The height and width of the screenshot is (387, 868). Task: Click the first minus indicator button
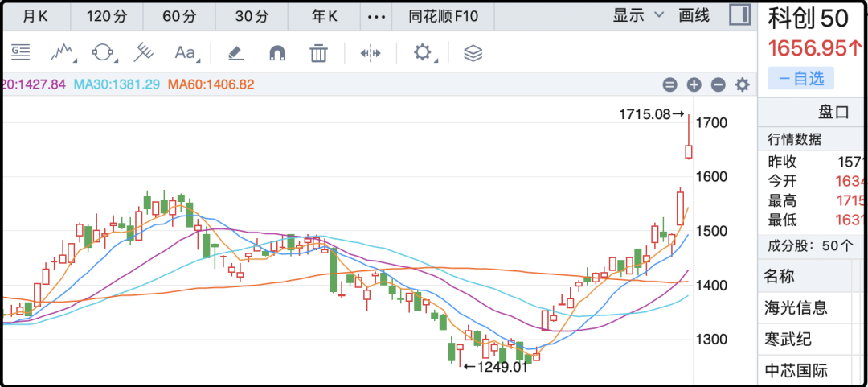click(x=669, y=84)
